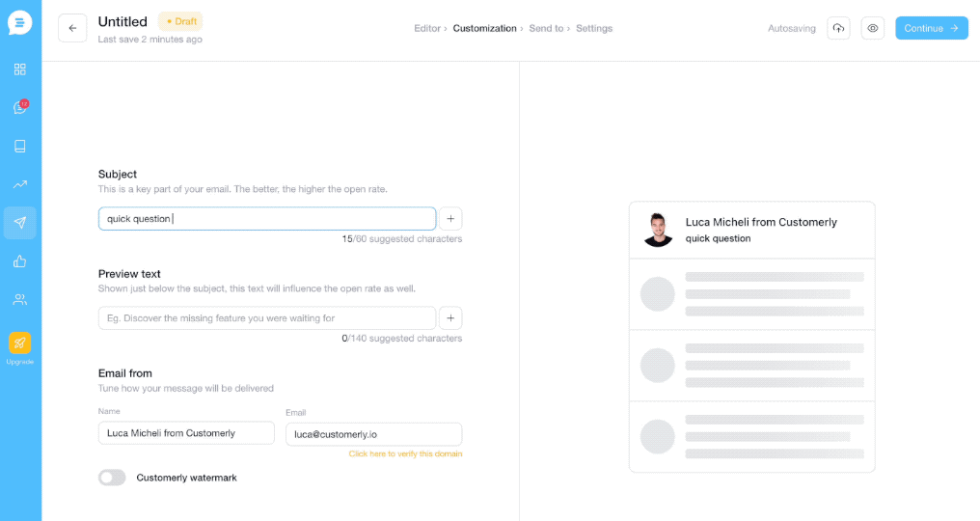
Task: Click the '0/140 suggested characters' counter
Action: [x=402, y=339]
